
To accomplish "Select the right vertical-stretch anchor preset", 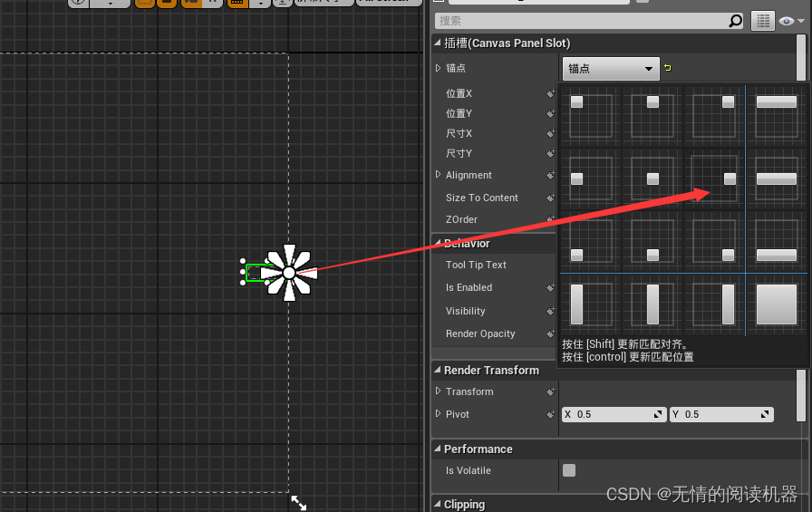I will (713, 304).
